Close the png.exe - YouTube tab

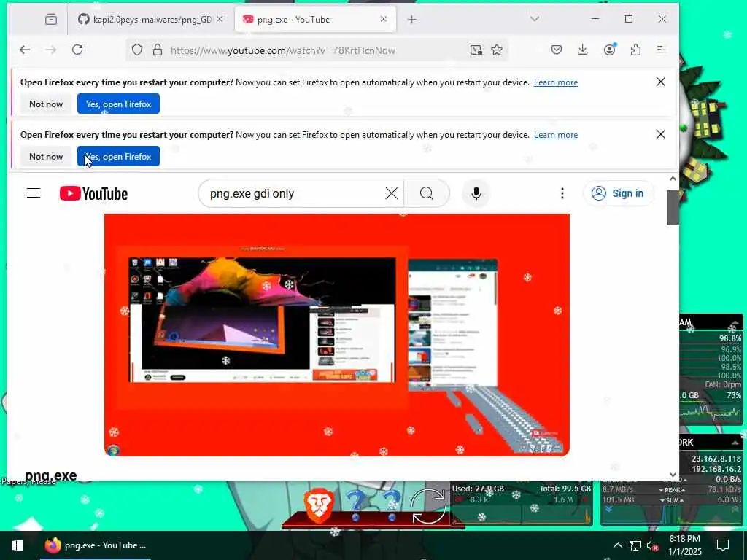[x=384, y=20]
